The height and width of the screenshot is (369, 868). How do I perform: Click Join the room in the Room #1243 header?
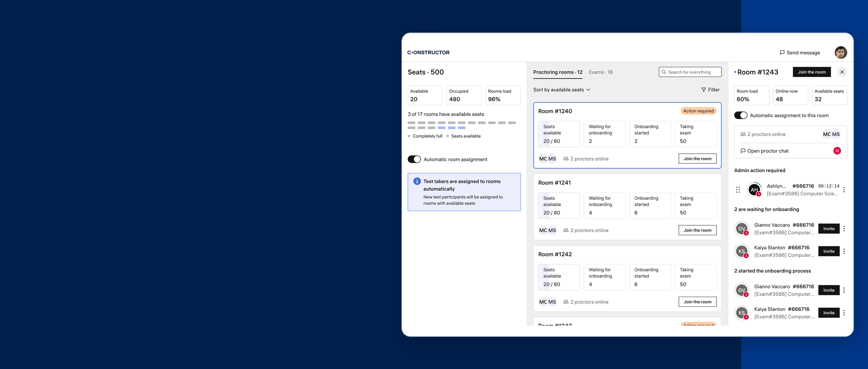(x=812, y=72)
